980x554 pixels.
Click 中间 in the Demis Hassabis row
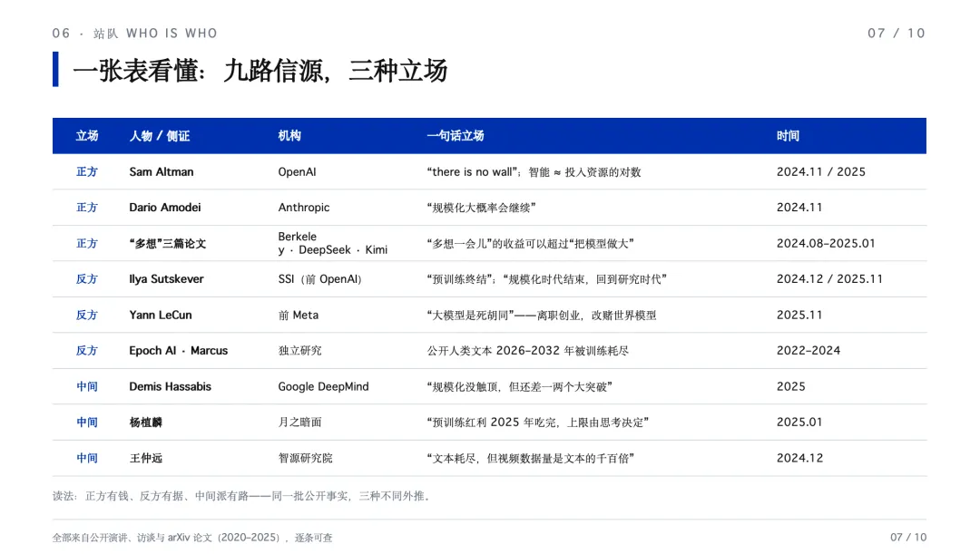87,386
